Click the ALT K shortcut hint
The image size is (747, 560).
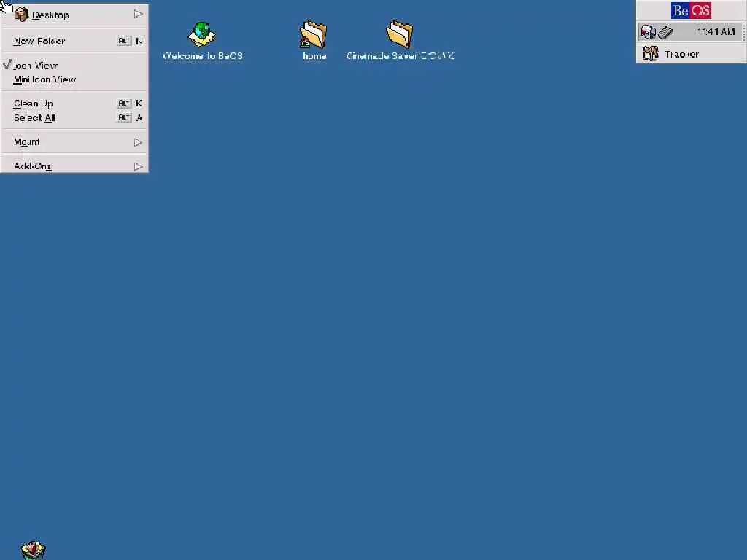coord(130,104)
